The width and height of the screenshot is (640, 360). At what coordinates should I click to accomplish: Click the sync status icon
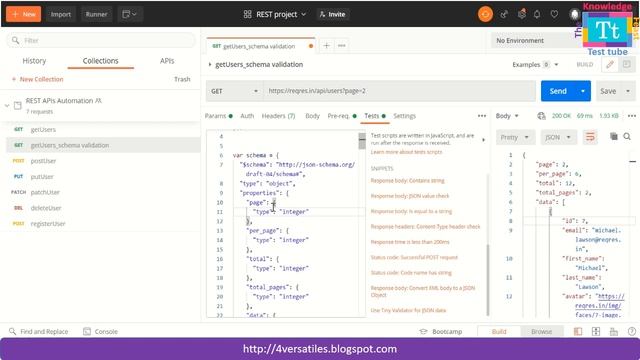tap(485, 14)
